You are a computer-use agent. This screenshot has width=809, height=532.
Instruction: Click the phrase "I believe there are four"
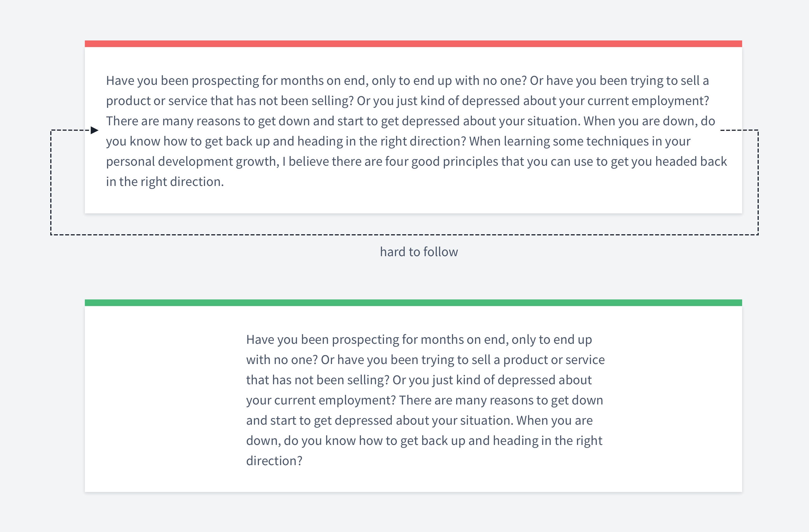pyautogui.click(x=348, y=162)
